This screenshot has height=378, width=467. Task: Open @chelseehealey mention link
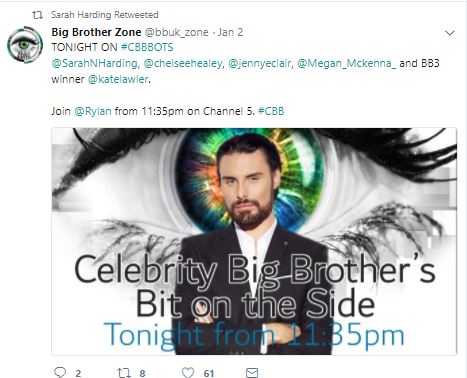(183, 63)
